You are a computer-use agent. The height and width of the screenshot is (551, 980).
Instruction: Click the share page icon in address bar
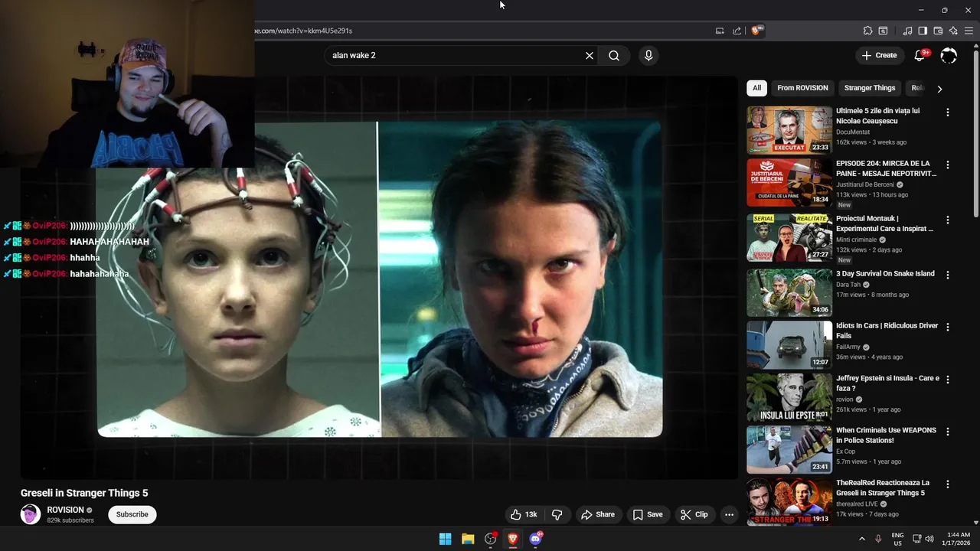(x=737, y=31)
